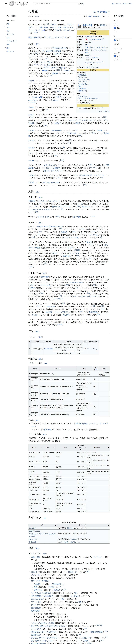Jump to ページ先頭 in the contents
Viewport: 138px width, 644px height.
click(10, 21)
